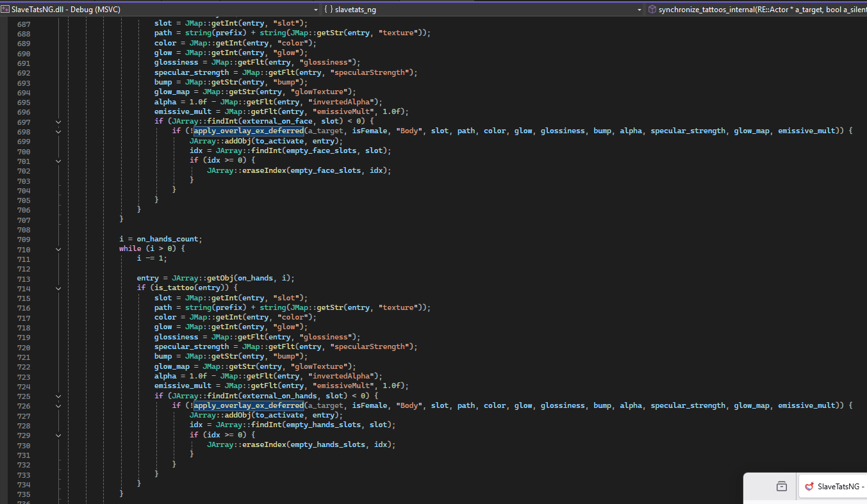Click the cube method icon beside synchronize_tattoos_internal

coord(652,10)
